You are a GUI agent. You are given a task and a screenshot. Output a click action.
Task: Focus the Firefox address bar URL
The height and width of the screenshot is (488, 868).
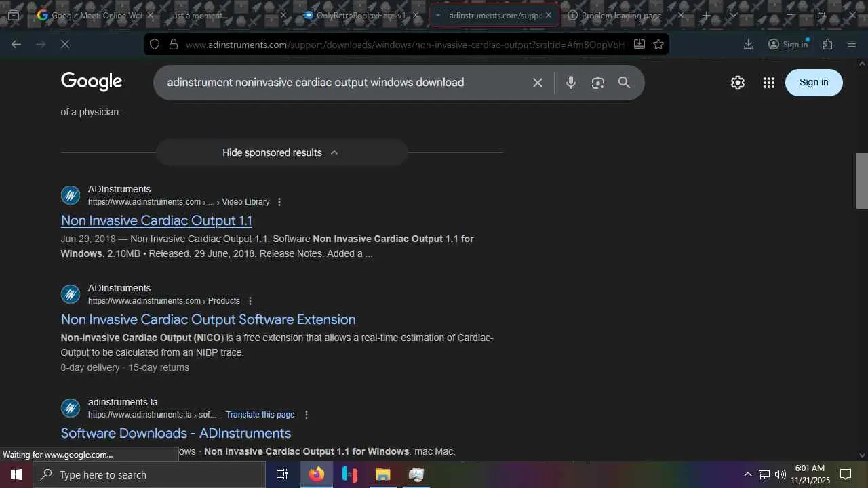405,45
